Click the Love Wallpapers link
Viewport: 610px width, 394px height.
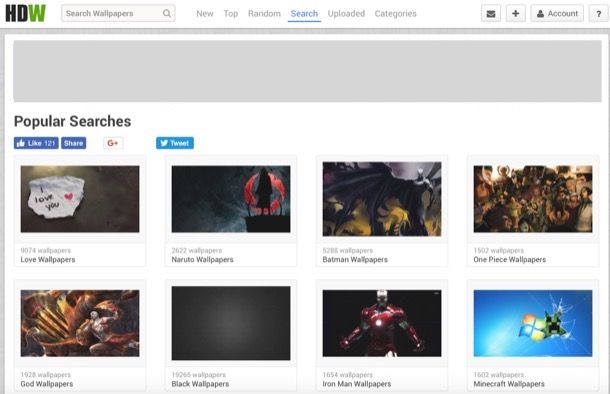(x=48, y=259)
